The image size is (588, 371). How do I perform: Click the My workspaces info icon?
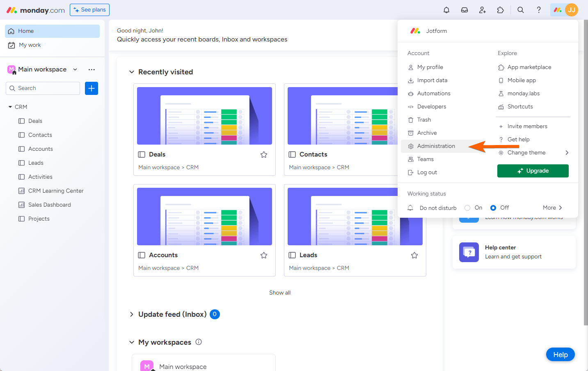coord(199,342)
